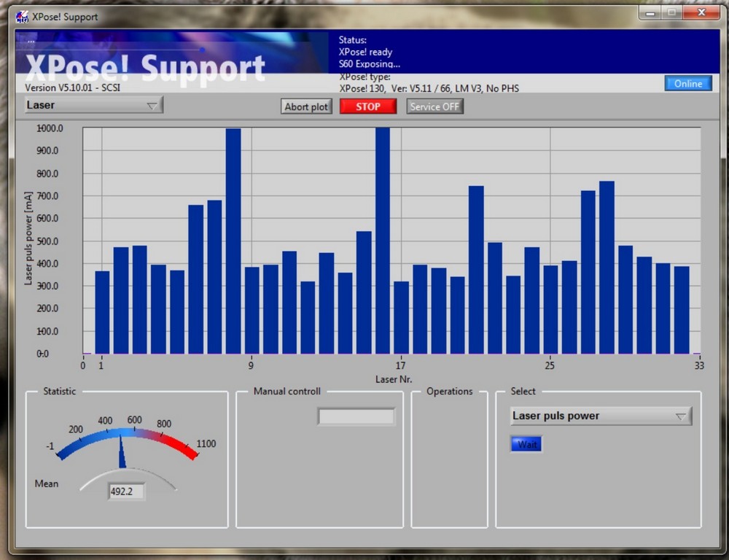Open the Laser puls power dropdown
This screenshot has height=560, width=729.
pos(601,416)
